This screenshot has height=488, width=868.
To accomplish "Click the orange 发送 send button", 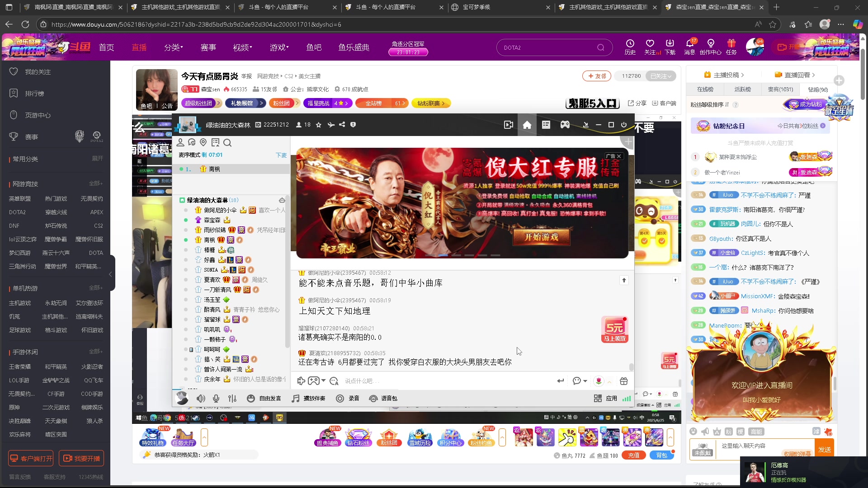I will tap(825, 449).
